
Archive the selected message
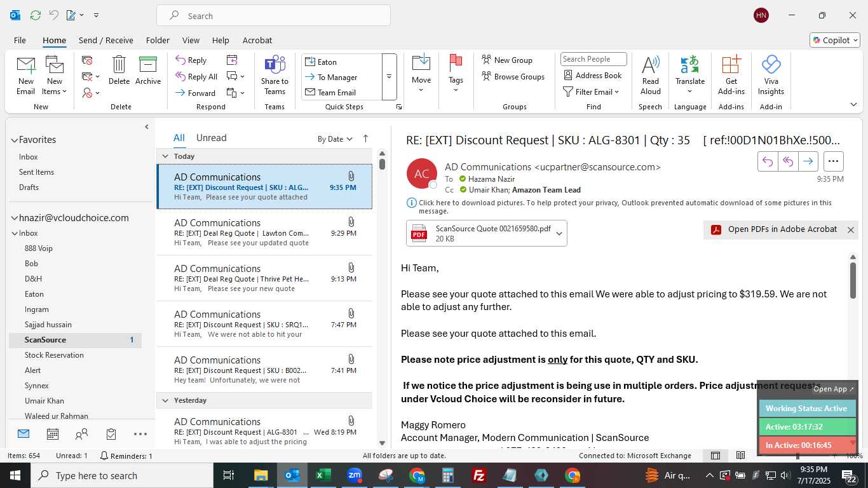148,70
